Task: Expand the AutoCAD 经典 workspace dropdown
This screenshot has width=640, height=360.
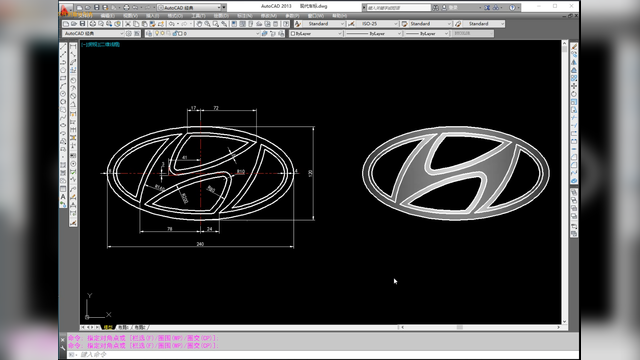Action: (93, 33)
